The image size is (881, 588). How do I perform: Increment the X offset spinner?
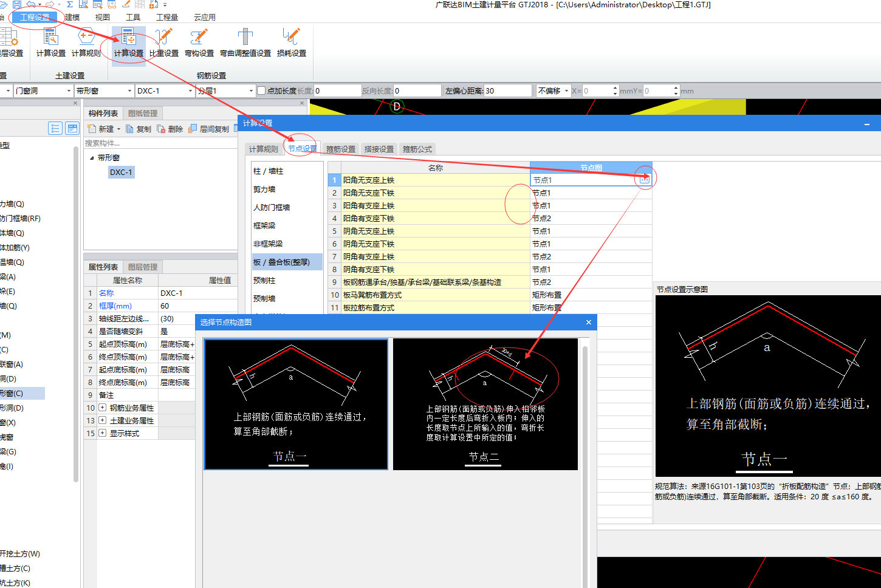pos(615,87)
